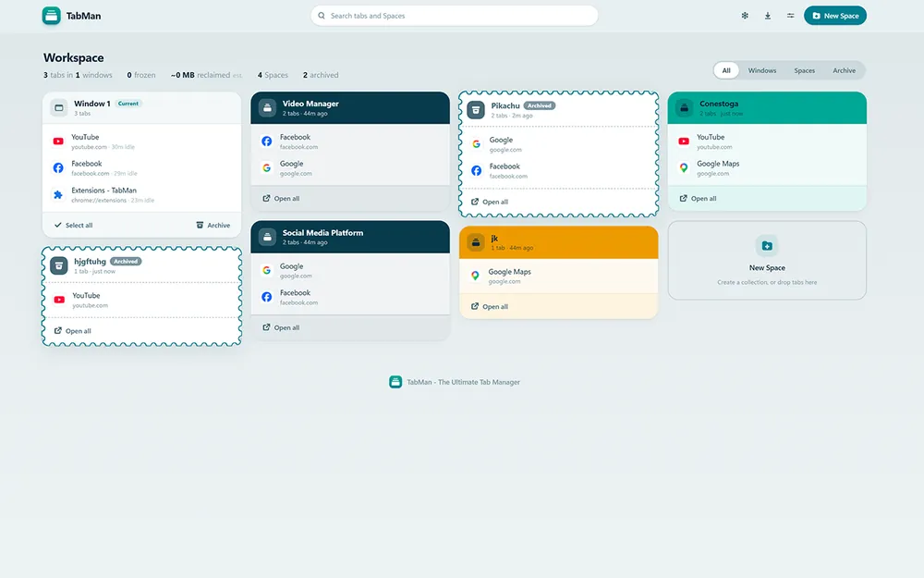The image size is (924, 578).
Task: Switch to the Spaces filter tab
Action: pyautogui.click(x=804, y=70)
